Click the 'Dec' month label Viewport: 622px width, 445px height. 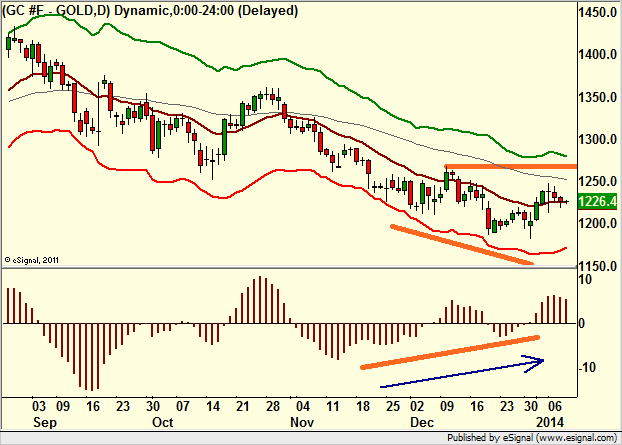click(x=422, y=422)
